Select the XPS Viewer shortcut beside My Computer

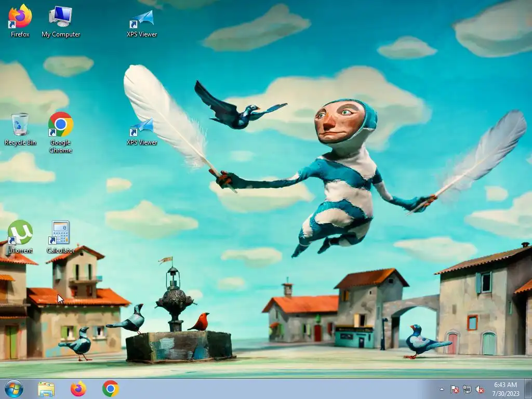click(x=142, y=23)
